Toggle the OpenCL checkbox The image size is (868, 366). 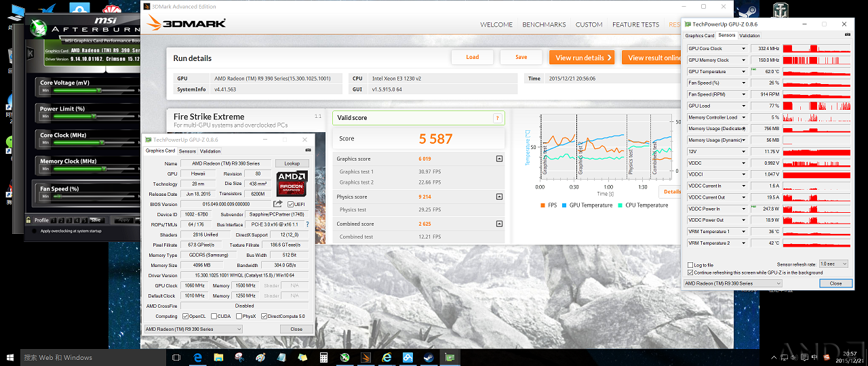pos(185,316)
